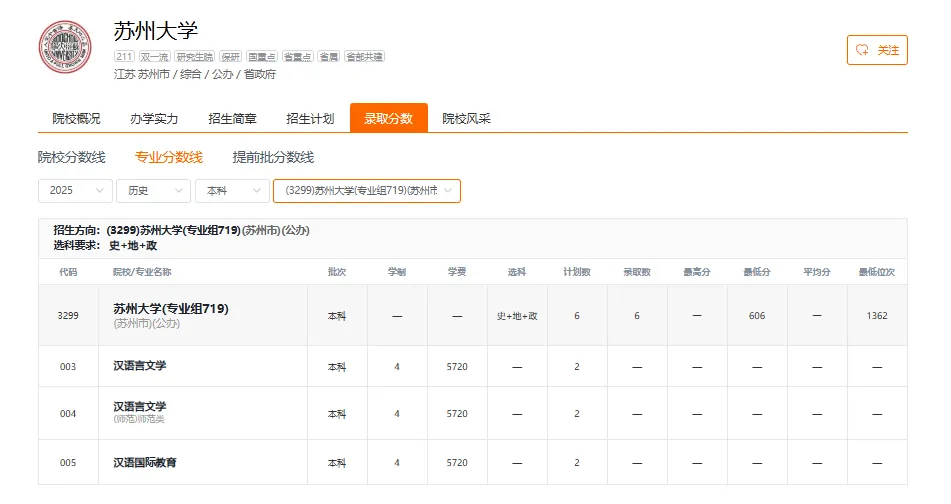This screenshot has height=504, width=951.
Task: Click the 211 tag
Action: click(124, 56)
